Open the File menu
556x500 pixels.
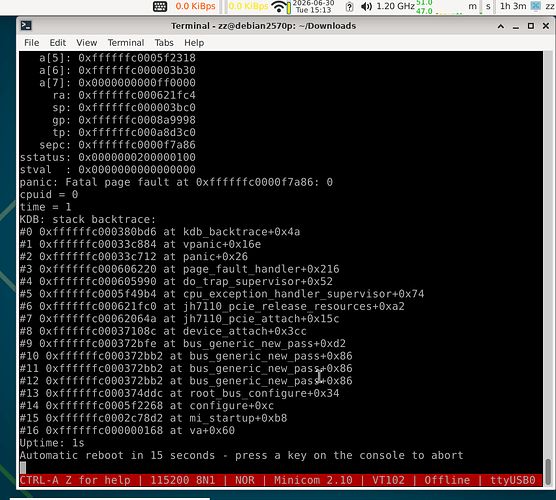point(32,43)
